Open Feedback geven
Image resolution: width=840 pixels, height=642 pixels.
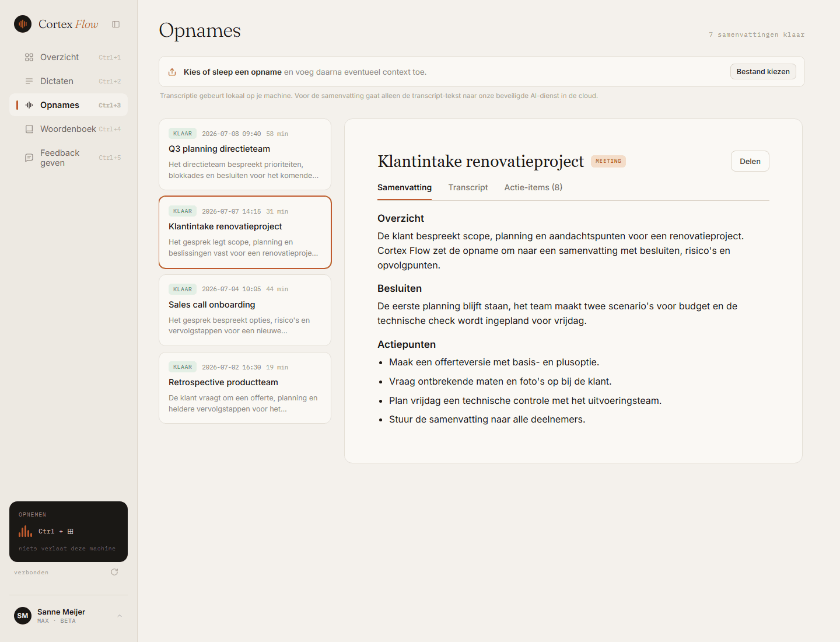coord(68,158)
